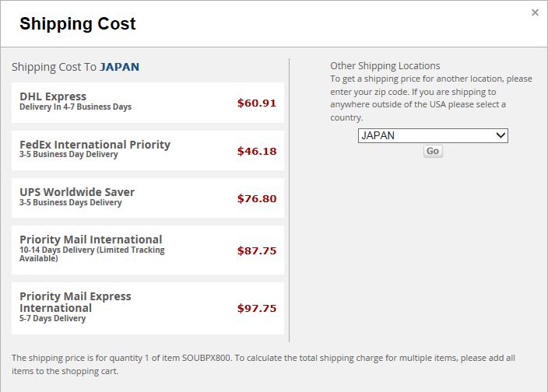548x392 pixels.
Task: Click Other Shipping Locations heading
Action: click(385, 65)
